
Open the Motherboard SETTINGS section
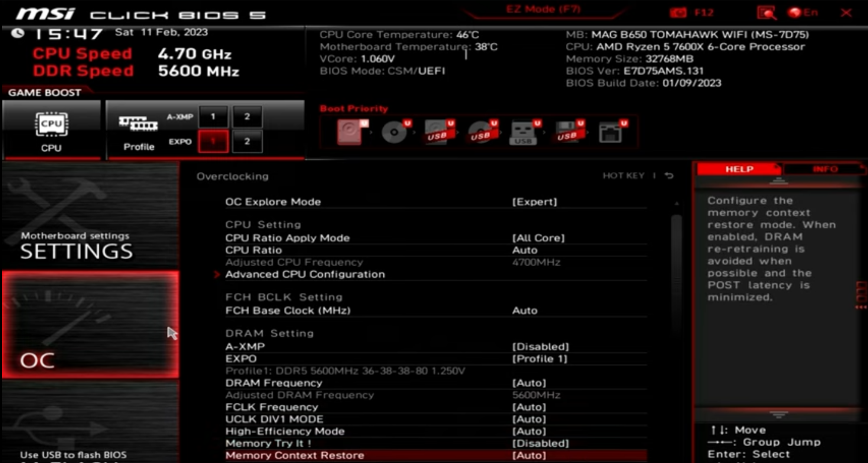point(90,216)
